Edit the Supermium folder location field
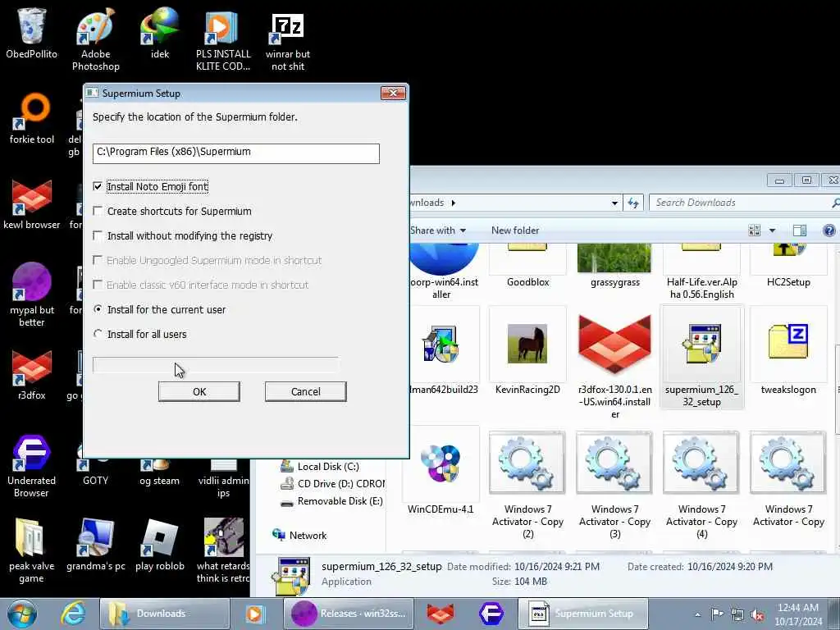The width and height of the screenshot is (840, 630). click(x=236, y=153)
